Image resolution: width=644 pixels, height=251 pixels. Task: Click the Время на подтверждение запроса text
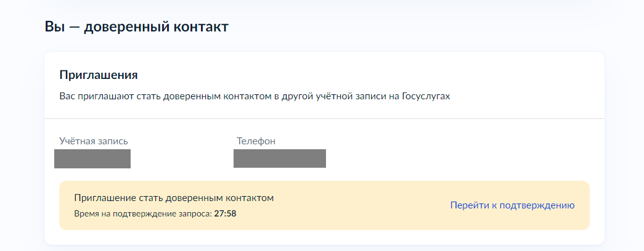pos(143,214)
